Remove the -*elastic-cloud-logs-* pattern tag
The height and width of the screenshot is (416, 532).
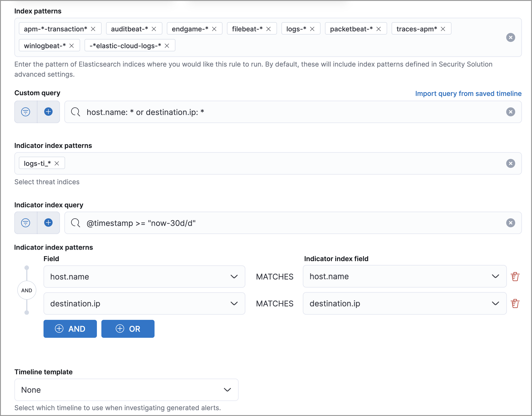click(167, 46)
